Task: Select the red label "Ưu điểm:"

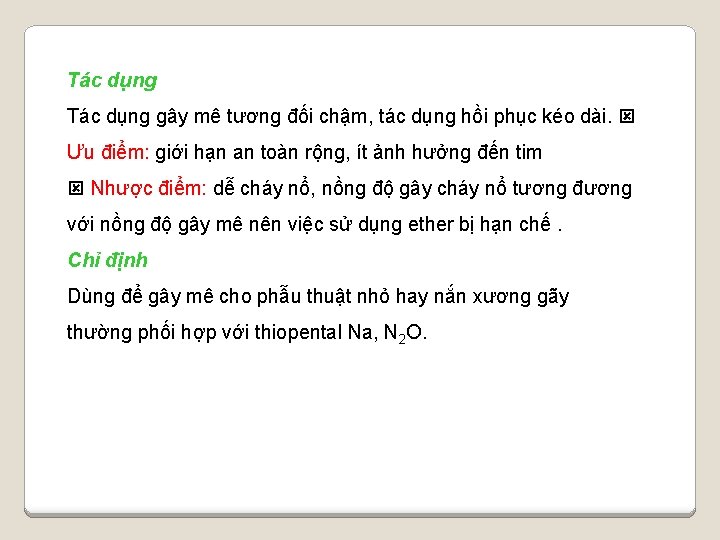Action: coord(108,152)
